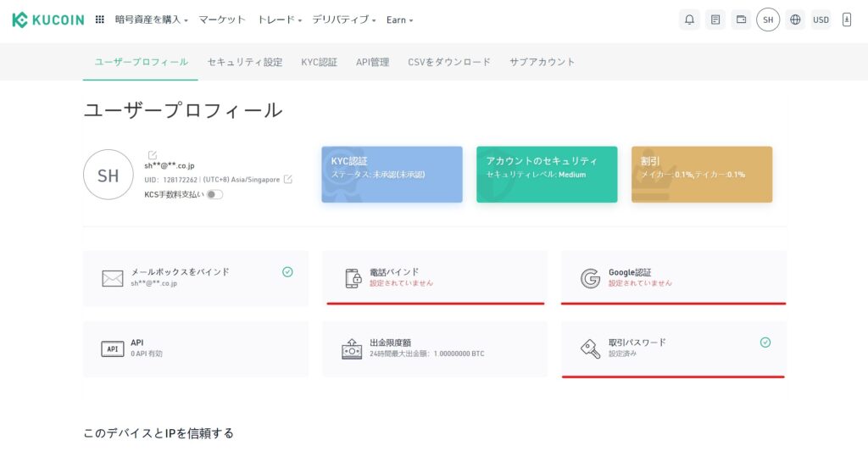Viewport: 868px width, 457px height.
Task: Open the blue KYC認証 status card
Action: [x=392, y=175]
